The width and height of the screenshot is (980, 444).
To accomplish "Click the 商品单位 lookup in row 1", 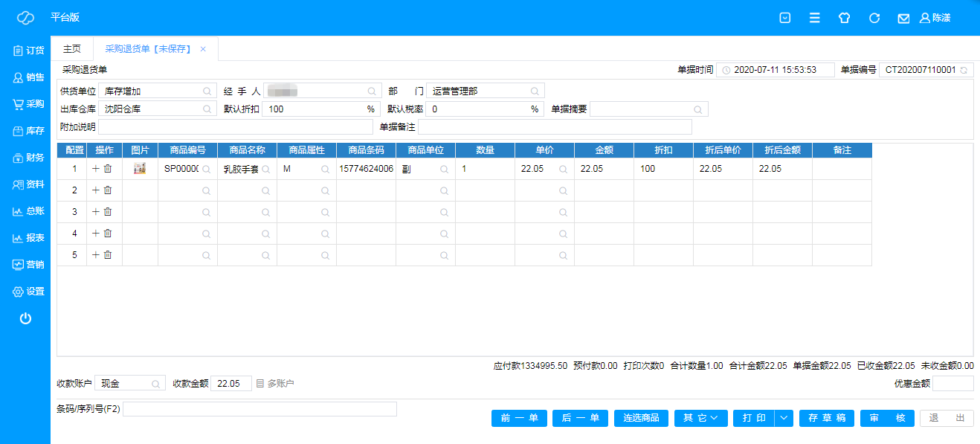I will [444, 169].
